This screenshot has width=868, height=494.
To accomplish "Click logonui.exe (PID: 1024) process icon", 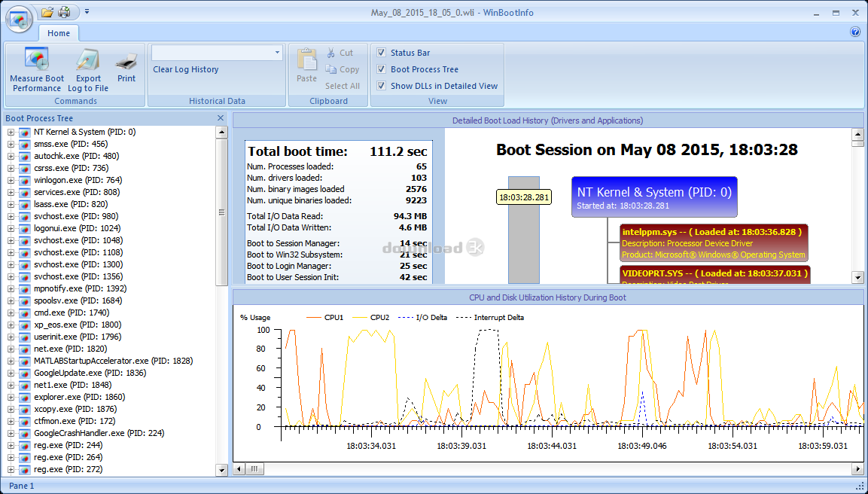I will (24, 229).
